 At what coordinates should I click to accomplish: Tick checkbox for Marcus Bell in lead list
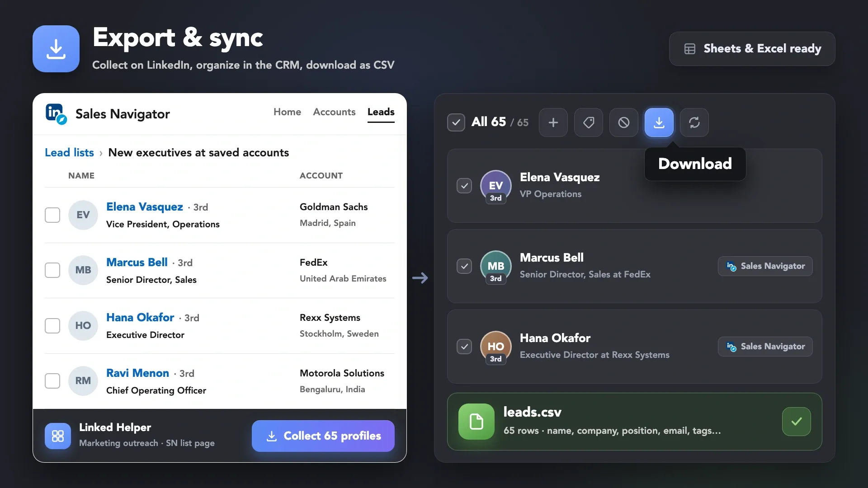point(52,270)
